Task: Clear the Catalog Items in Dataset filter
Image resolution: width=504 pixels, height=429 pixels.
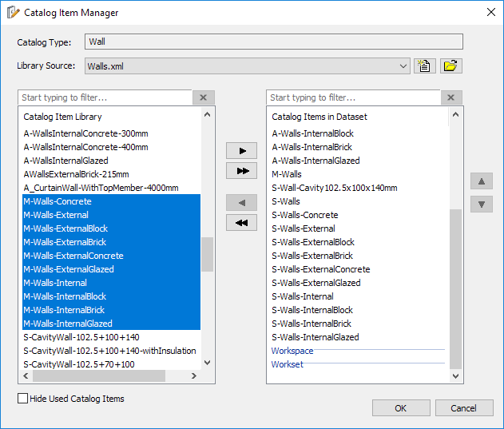Action: pyautogui.click(x=451, y=97)
